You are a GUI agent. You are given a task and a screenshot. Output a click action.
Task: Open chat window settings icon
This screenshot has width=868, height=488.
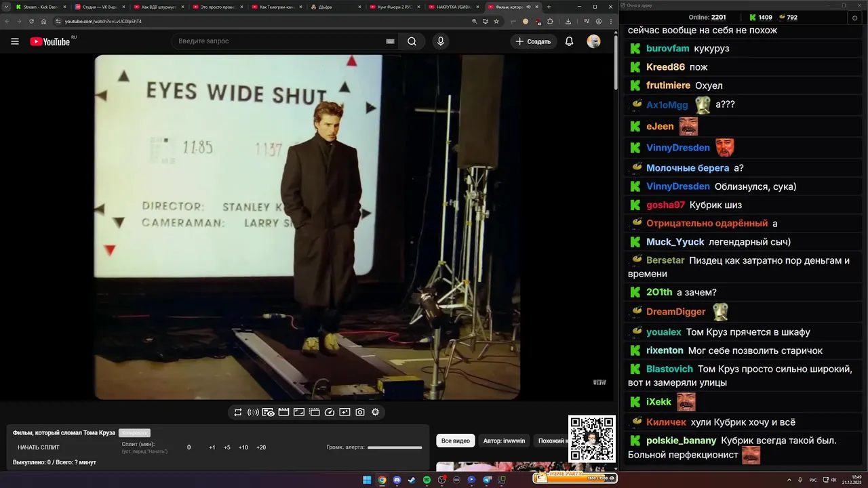coord(854,18)
